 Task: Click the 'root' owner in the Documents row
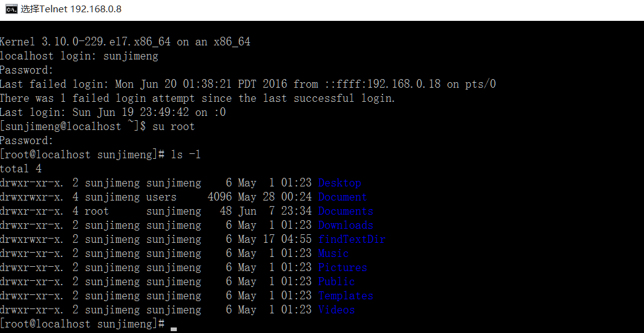coord(96,211)
